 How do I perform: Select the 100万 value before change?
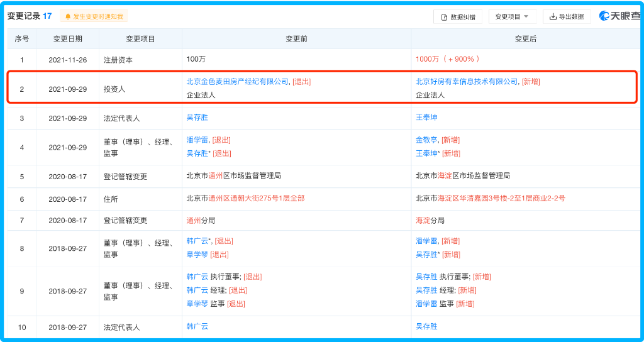[196, 60]
